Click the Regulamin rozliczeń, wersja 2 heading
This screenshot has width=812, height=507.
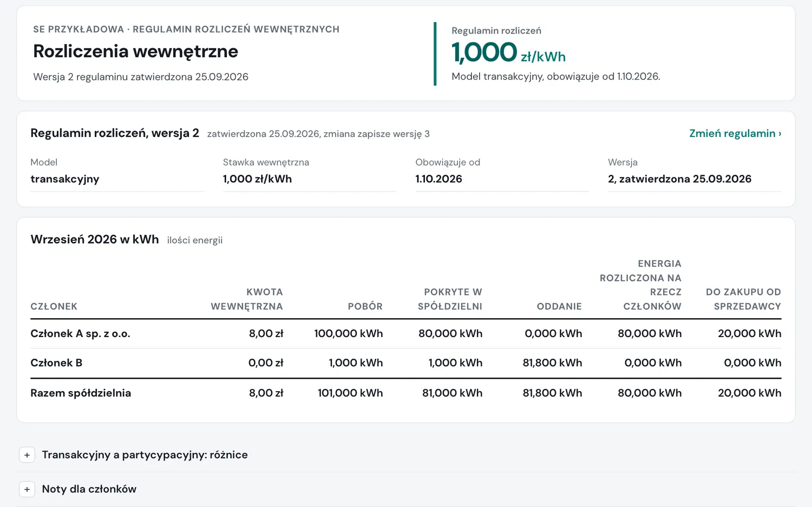click(115, 133)
